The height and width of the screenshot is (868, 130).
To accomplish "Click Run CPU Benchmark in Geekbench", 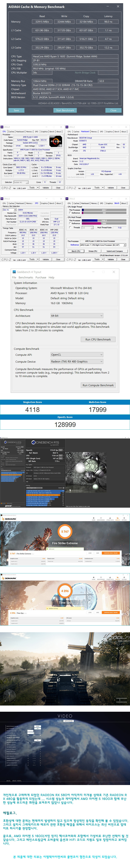I will coord(98,339).
